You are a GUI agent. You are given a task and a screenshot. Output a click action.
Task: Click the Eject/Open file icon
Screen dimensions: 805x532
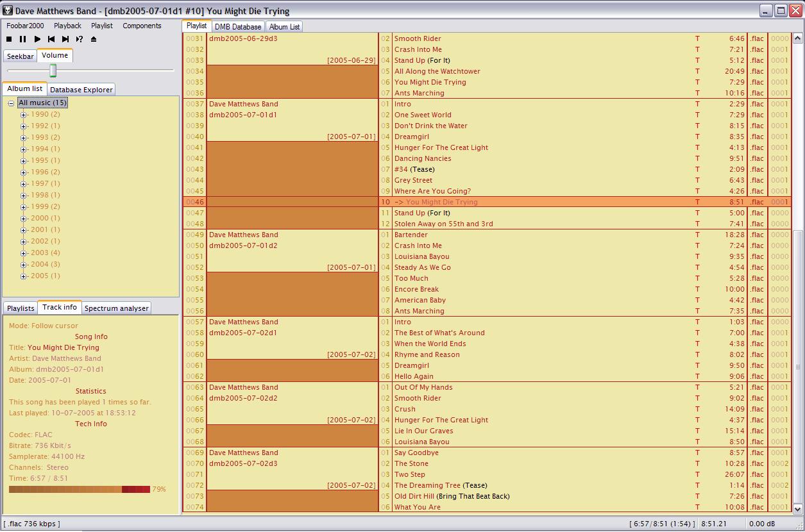coord(94,39)
